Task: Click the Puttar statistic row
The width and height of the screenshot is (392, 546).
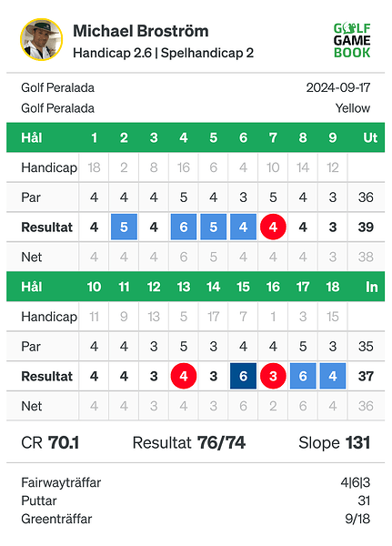Action: click(196, 500)
